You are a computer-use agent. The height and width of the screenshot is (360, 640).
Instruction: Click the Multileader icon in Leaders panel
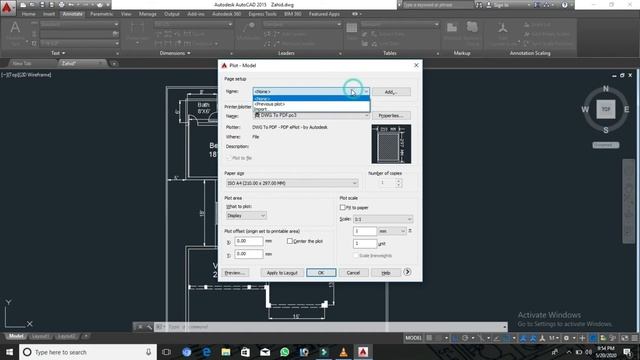[x=249, y=28]
